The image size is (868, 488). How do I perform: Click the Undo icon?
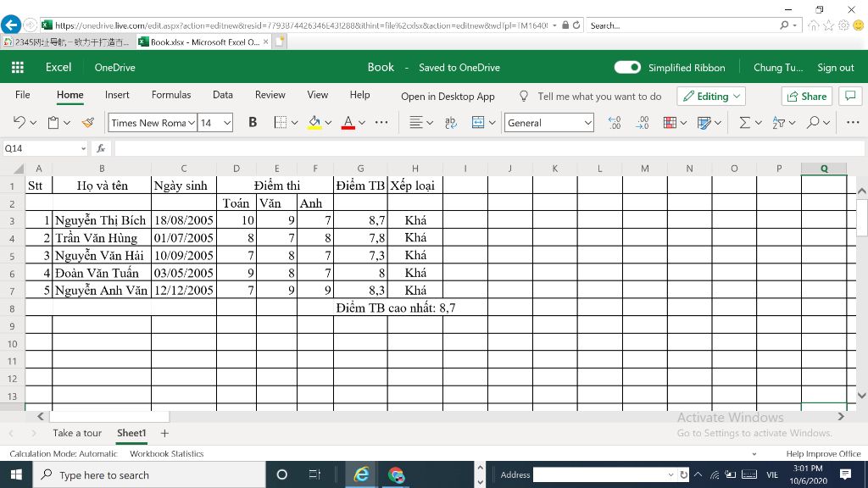pyautogui.click(x=19, y=122)
